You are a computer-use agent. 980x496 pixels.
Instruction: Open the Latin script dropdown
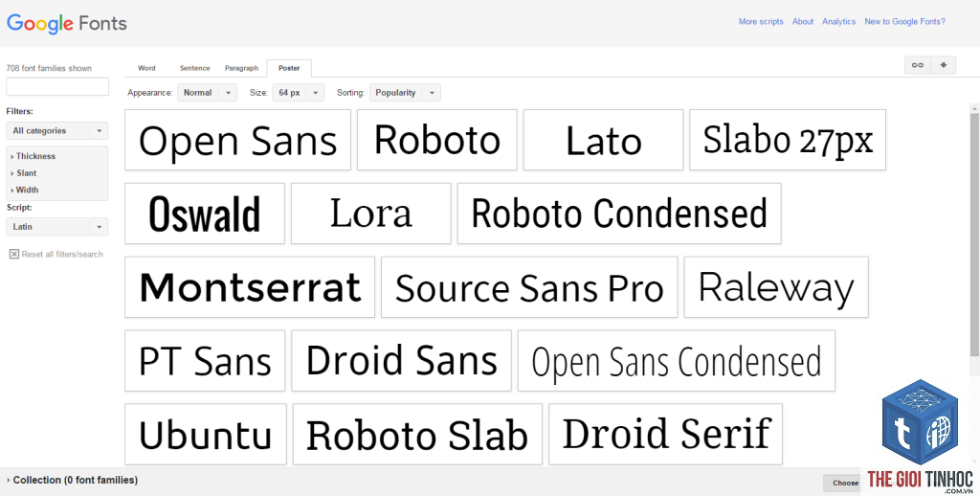[56, 226]
